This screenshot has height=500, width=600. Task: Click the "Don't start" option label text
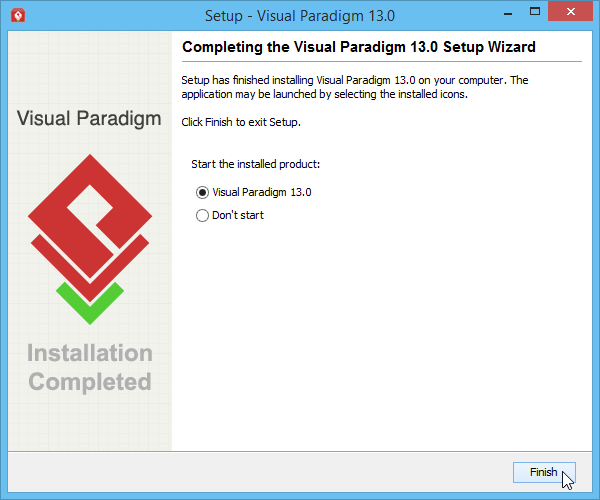pyautogui.click(x=238, y=215)
